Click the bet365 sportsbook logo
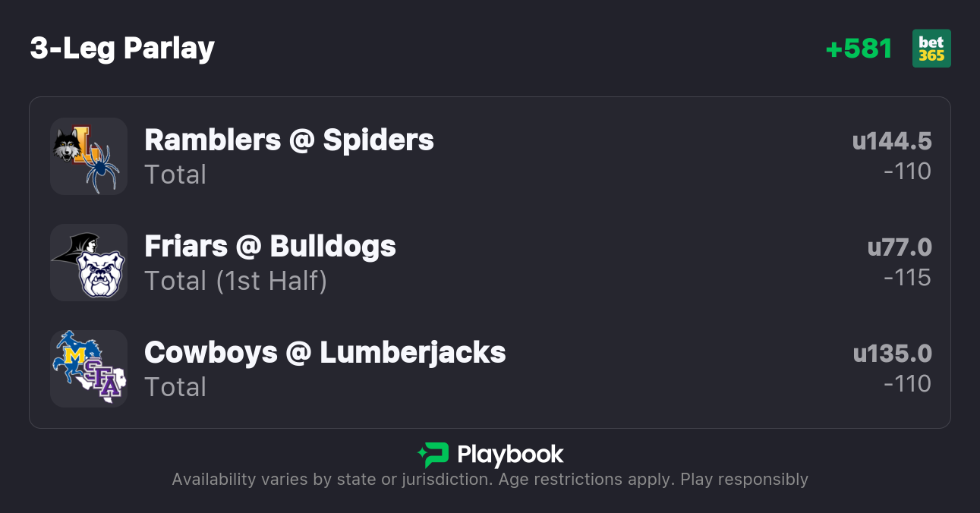The image size is (980, 513). coord(931,49)
